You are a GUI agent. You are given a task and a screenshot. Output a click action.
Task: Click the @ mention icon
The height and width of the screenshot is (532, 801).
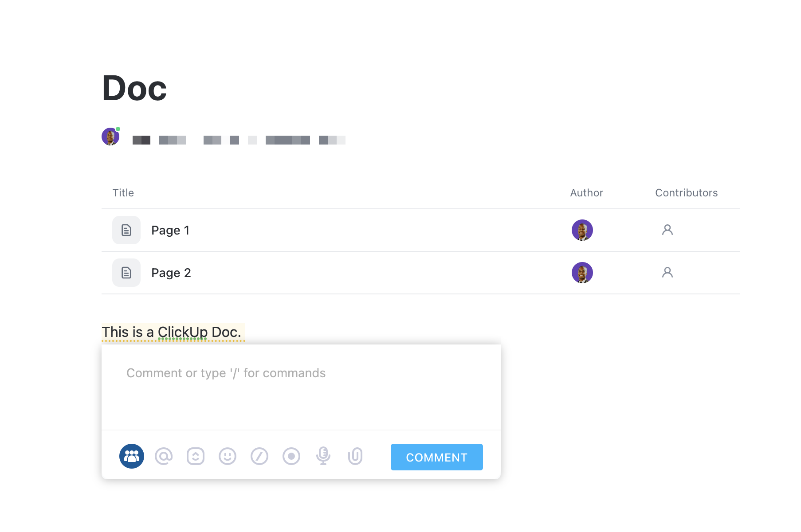pos(164,456)
